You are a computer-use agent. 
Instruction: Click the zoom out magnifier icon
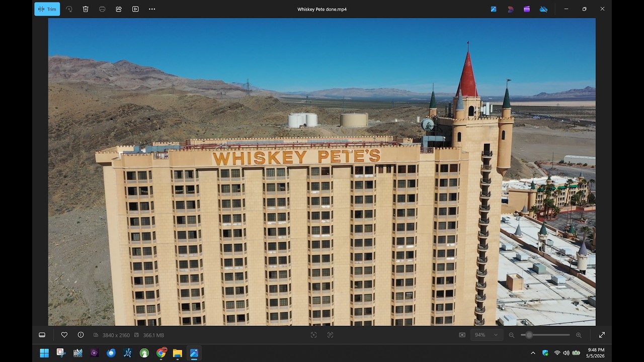(512, 335)
